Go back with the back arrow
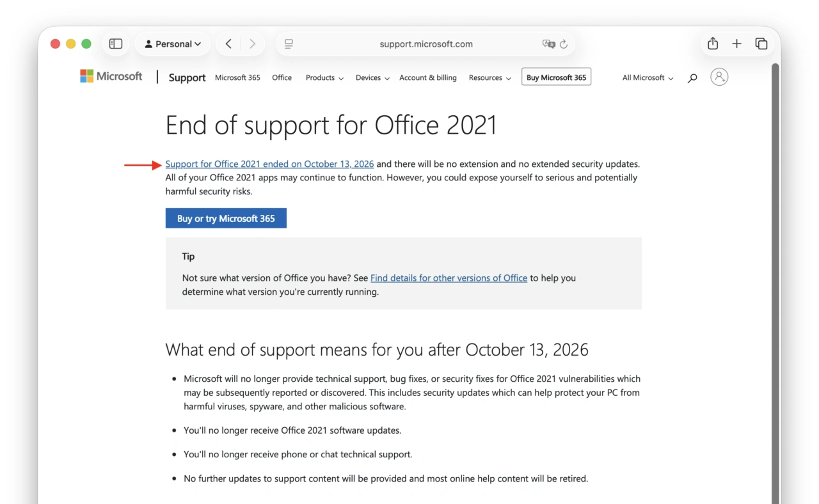The image size is (819, 504). pos(228,44)
